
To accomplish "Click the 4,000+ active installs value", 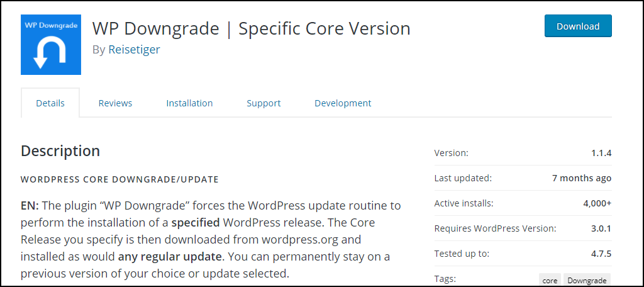I will click(597, 203).
